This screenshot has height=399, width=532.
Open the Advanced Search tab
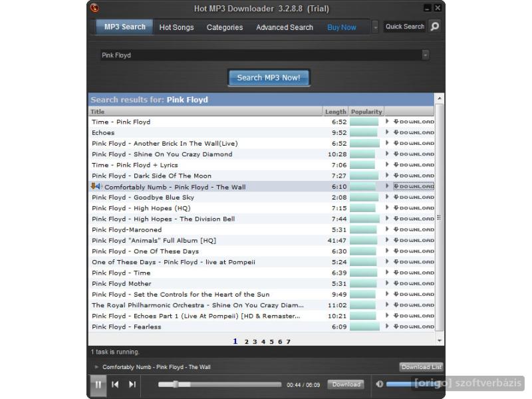[285, 27]
